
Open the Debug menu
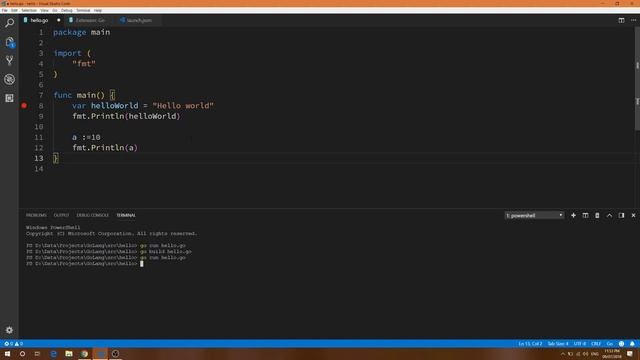[x=67, y=10]
